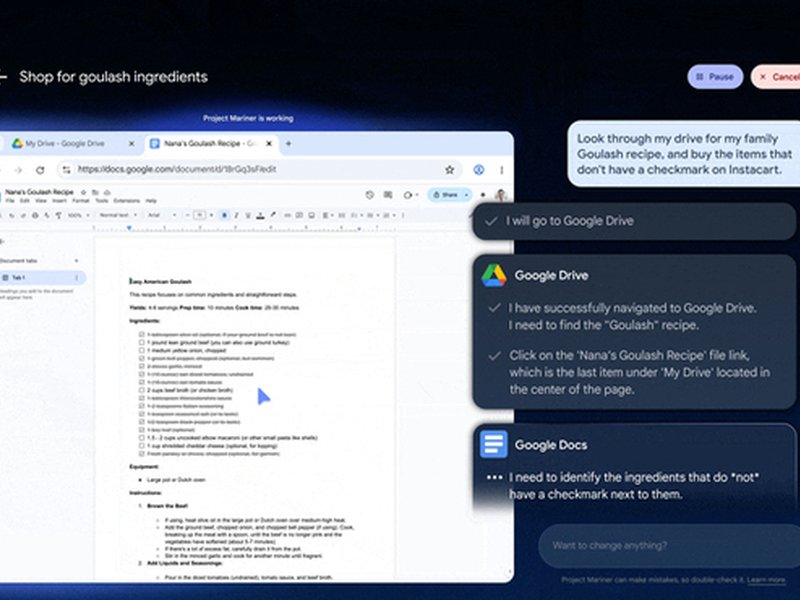
Task: Click the Share button
Action: click(445, 195)
